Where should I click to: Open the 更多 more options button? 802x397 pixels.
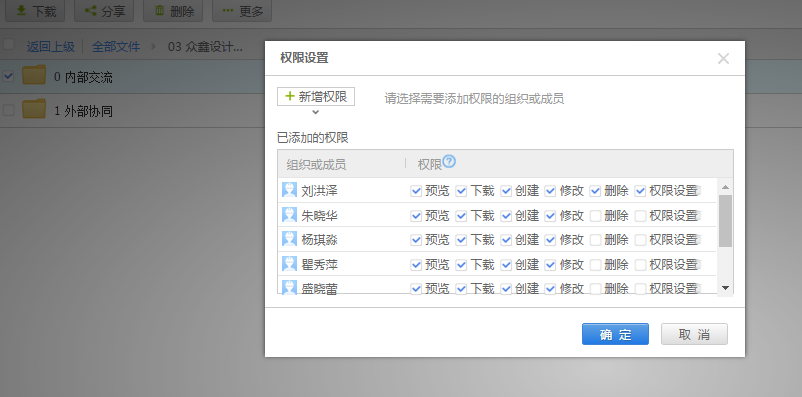pyautogui.click(x=242, y=10)
